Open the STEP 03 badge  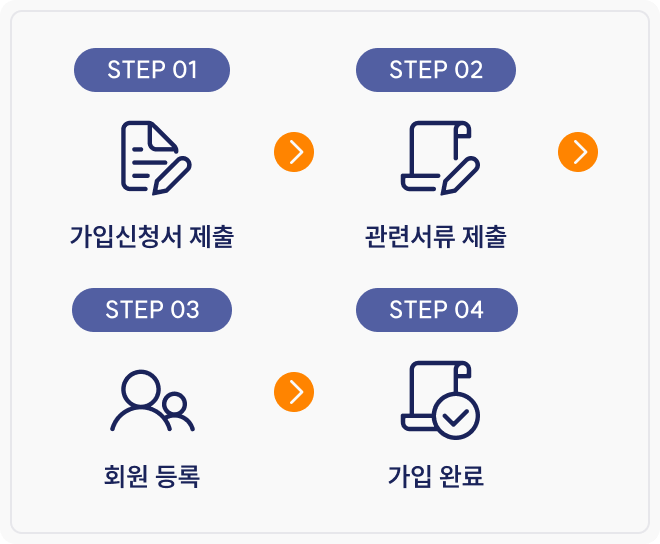[152, 310]
